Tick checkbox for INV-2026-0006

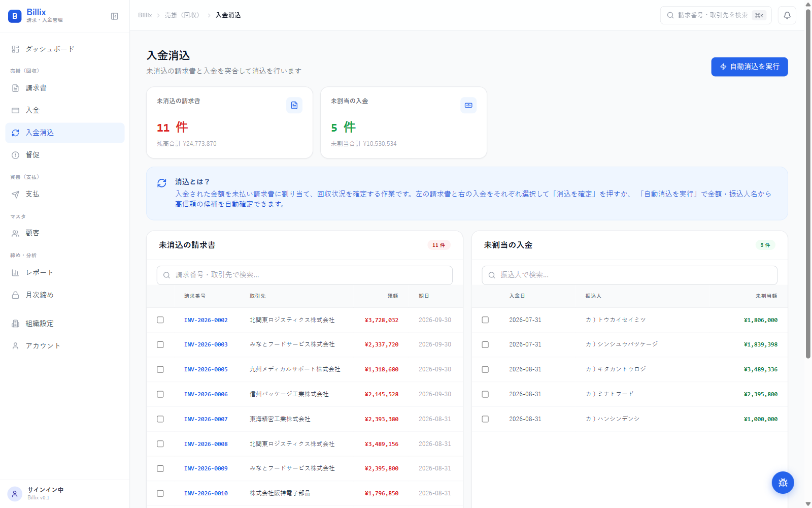[160, 394]
